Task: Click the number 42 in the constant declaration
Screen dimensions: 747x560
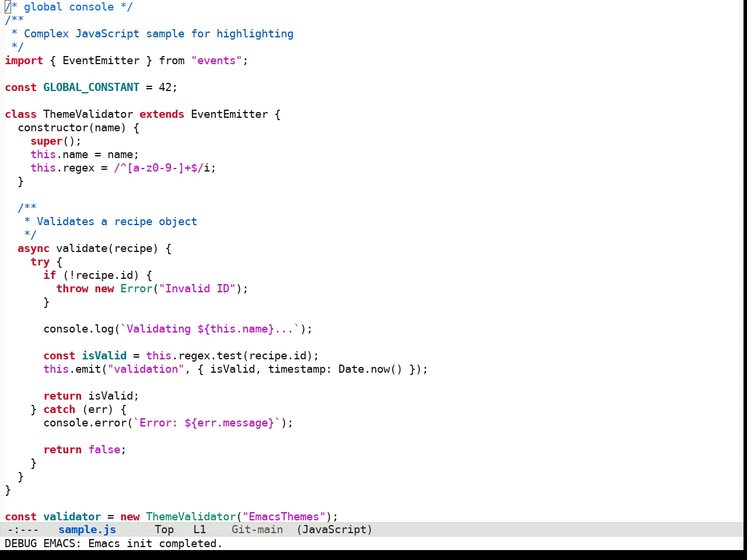Action: tap(165, 87)
